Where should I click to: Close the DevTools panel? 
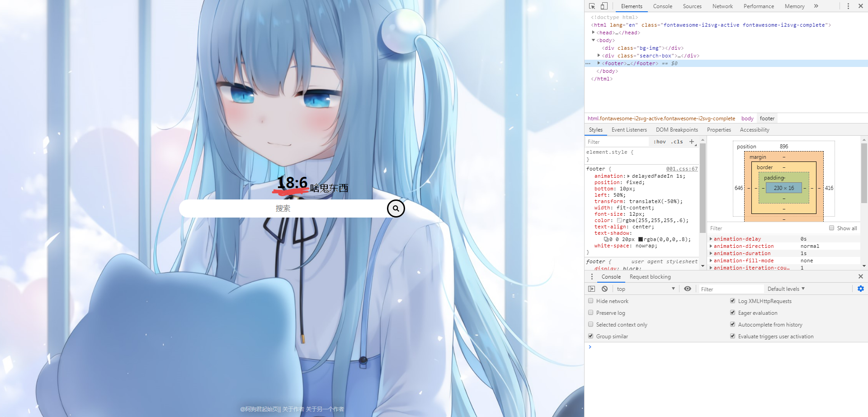click(861, 6)
